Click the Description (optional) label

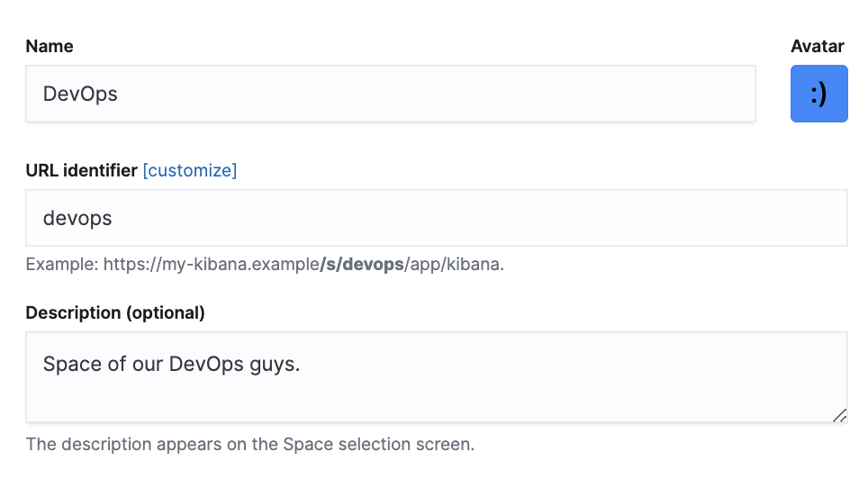[x=115, y=312]
